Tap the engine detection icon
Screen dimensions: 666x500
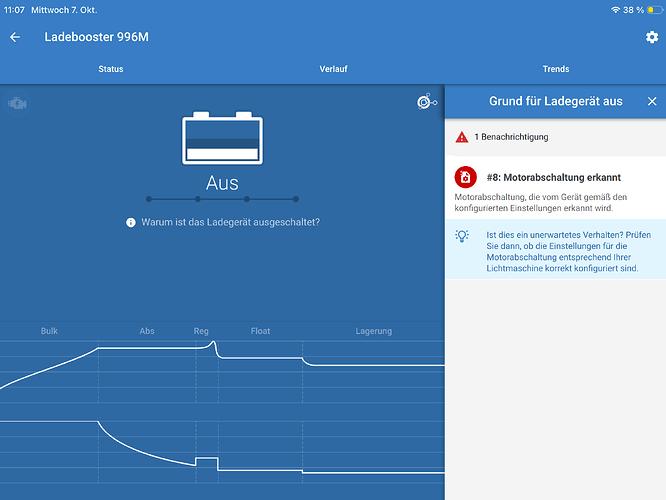tap(17, 103)
